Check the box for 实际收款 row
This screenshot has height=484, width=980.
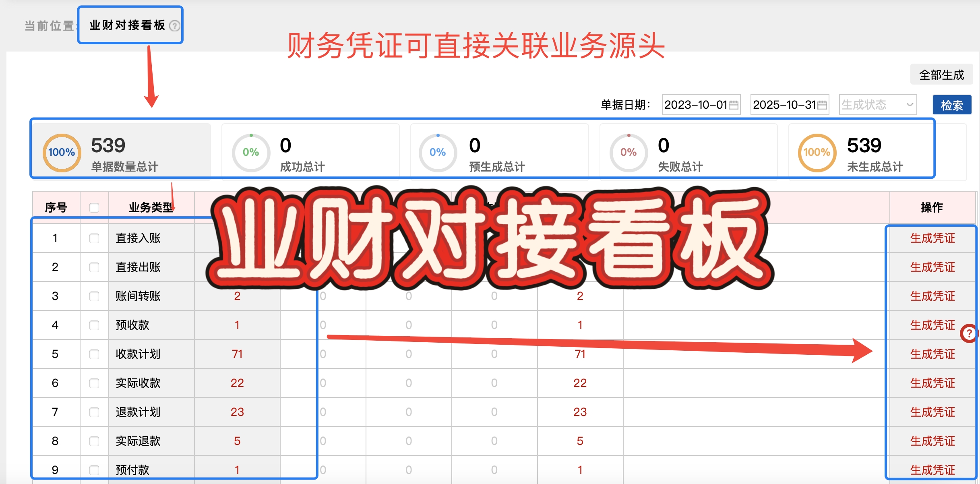[94, 383]
